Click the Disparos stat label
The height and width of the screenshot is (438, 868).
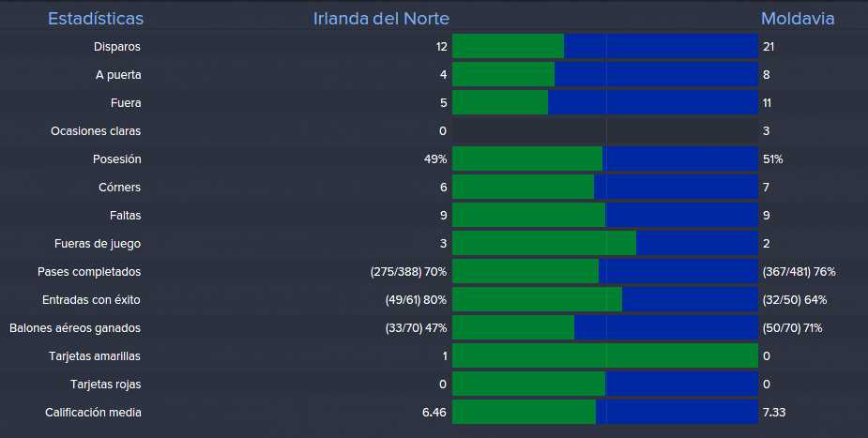tap(117, 47)
